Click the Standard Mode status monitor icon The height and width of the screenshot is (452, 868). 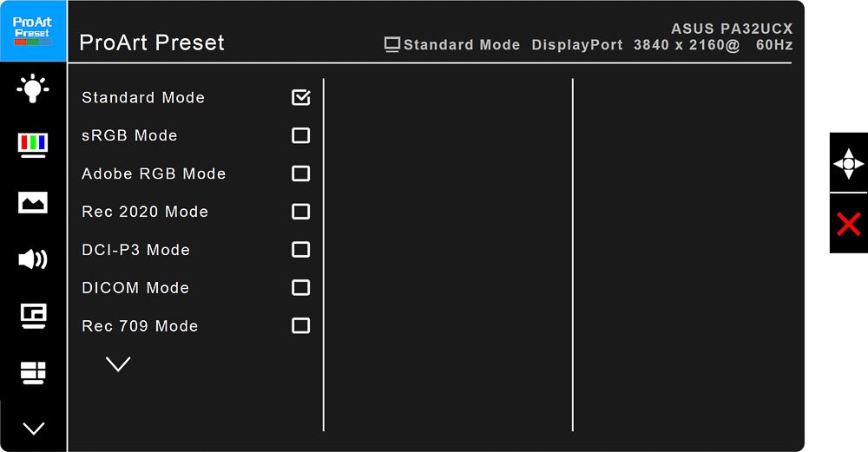392,45
